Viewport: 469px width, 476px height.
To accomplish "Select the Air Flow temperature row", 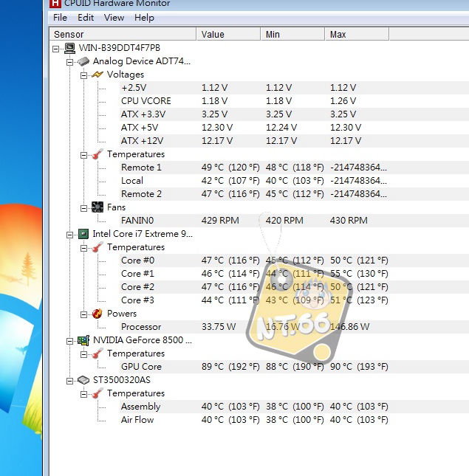I will coord(294,420).
